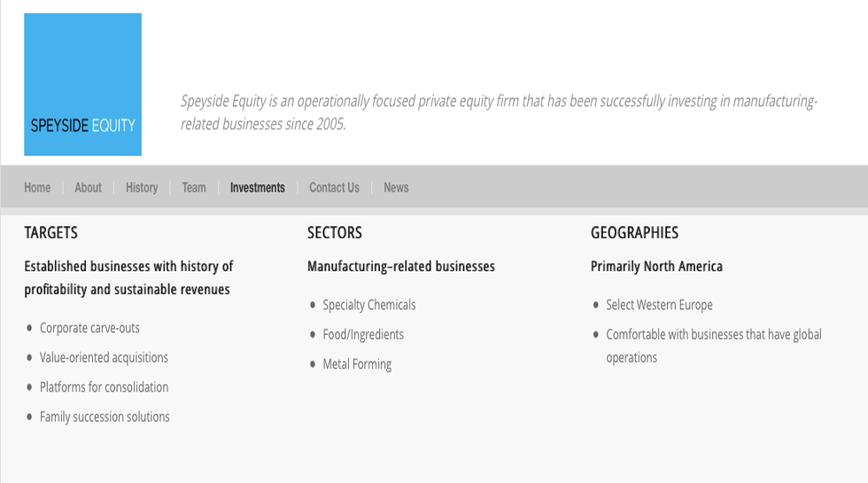Click the Specialty Chemicals sector
The image size is (868, 483).
point(368,305)
